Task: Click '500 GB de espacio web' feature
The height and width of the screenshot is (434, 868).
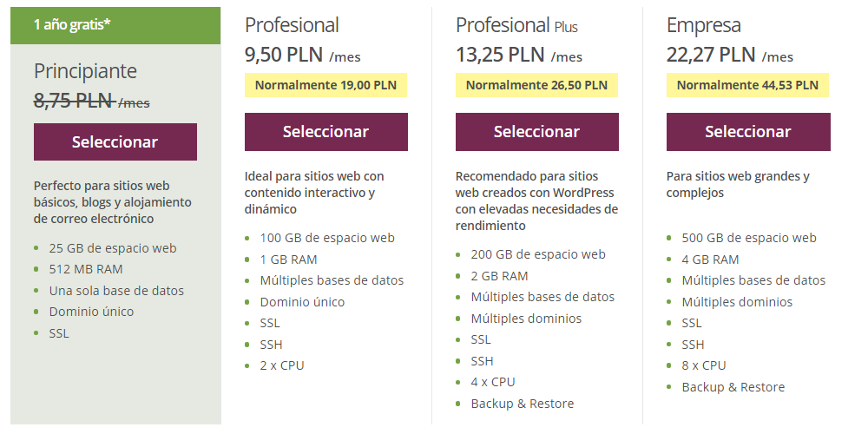Action: click(749, 238)
